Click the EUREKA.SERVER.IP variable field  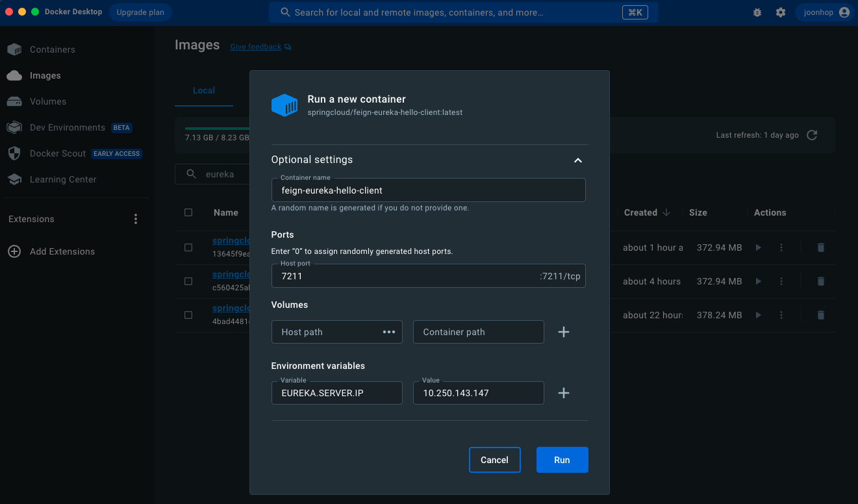click(337, 393)
